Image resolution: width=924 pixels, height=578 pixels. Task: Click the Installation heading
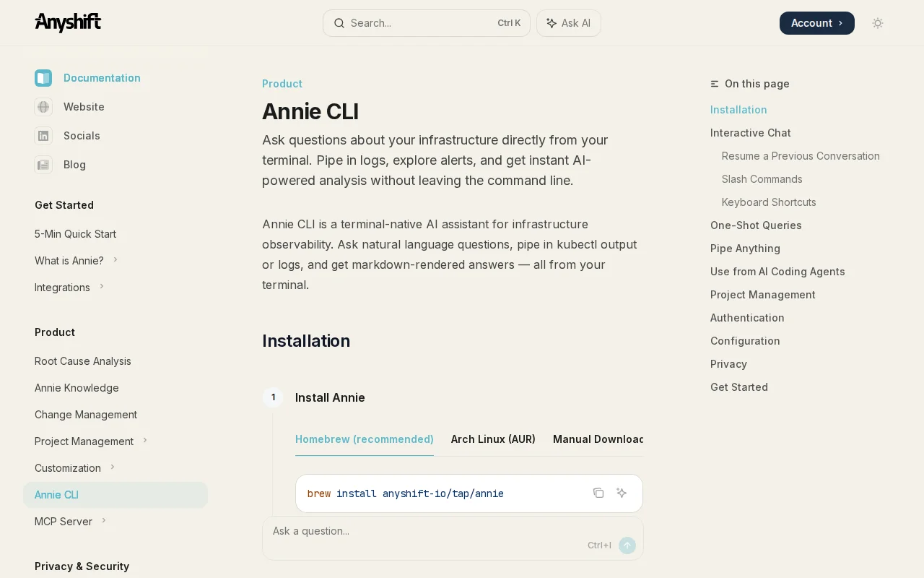(x=306, y=341)
